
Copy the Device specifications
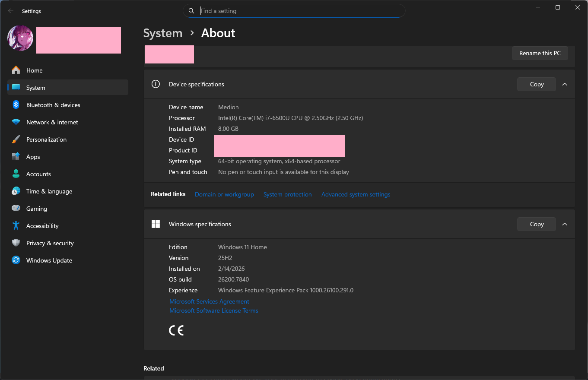coord(537,84)
